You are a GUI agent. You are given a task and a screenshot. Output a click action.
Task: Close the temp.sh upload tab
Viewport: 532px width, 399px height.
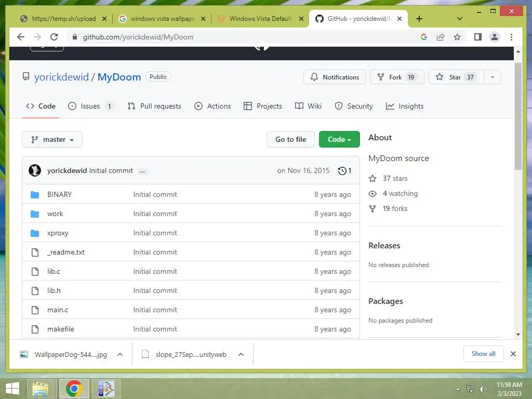tap(104, 19)
